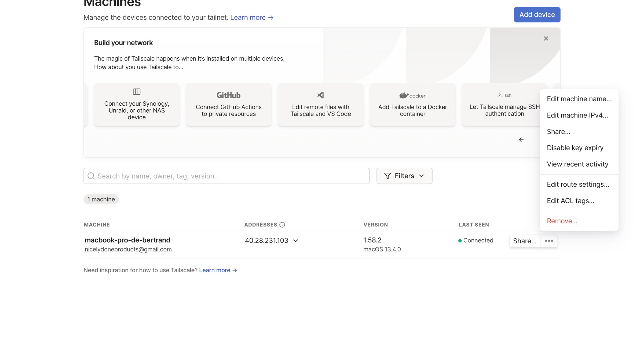Viewport: 644px width, 356px height.
Task: Open the Tailscale SSH authentication card
Action: pyautogui.click(x=501, y=104)
